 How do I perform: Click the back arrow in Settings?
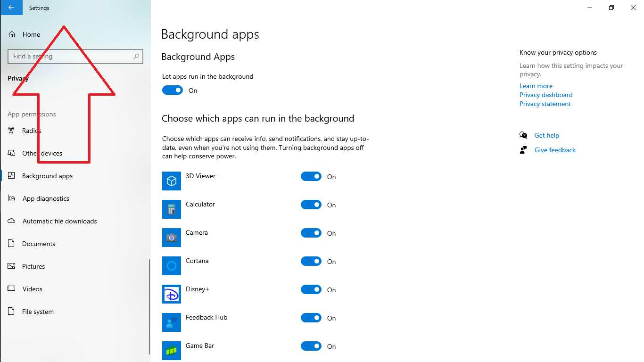point(11,8)
